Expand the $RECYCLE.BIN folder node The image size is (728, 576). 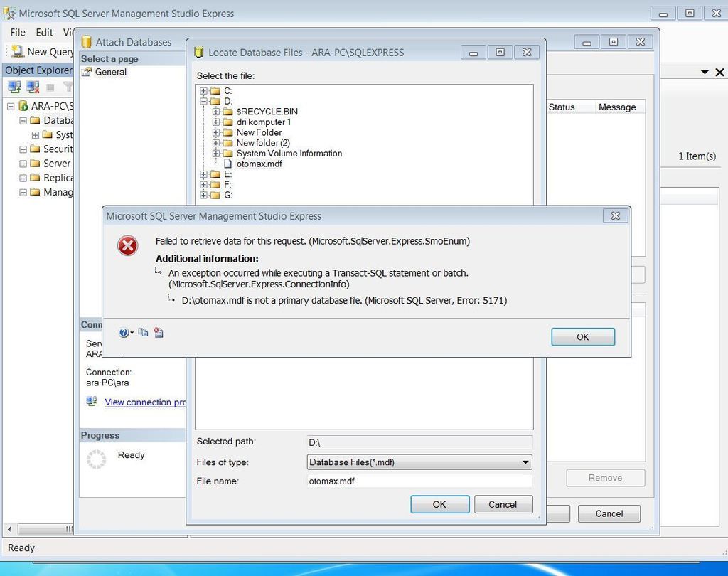[x=216, y=112]
